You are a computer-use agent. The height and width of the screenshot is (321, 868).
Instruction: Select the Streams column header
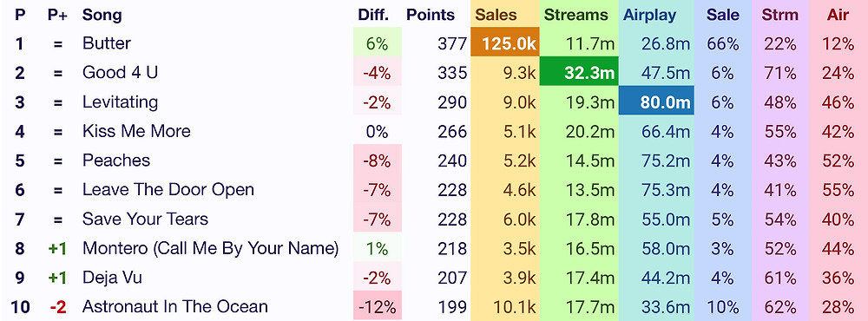575,15
